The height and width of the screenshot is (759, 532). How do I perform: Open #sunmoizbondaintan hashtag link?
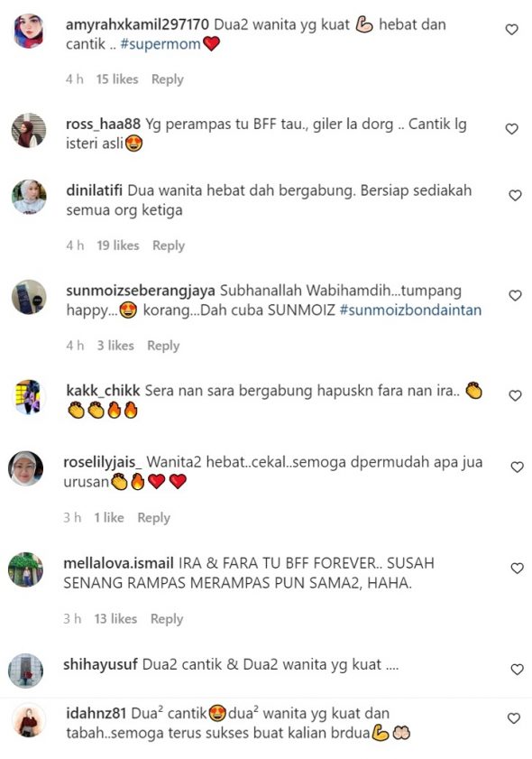tap(410, 310)
